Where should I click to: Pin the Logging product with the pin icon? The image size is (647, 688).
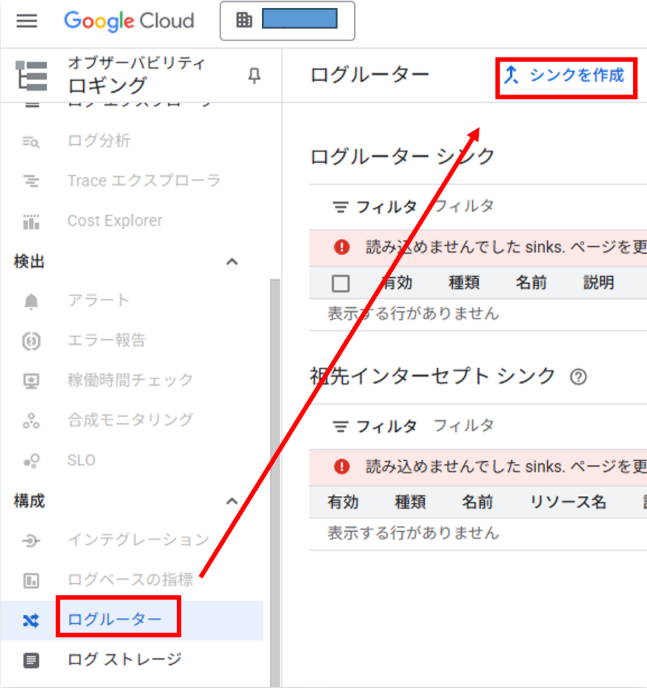[254, 76]
